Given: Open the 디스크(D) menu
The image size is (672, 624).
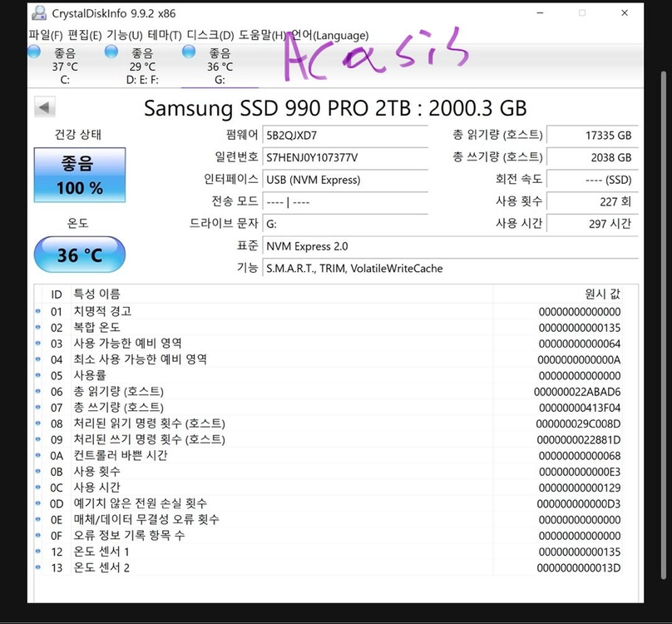Looking at the screenshot, I should pos(210,35).
